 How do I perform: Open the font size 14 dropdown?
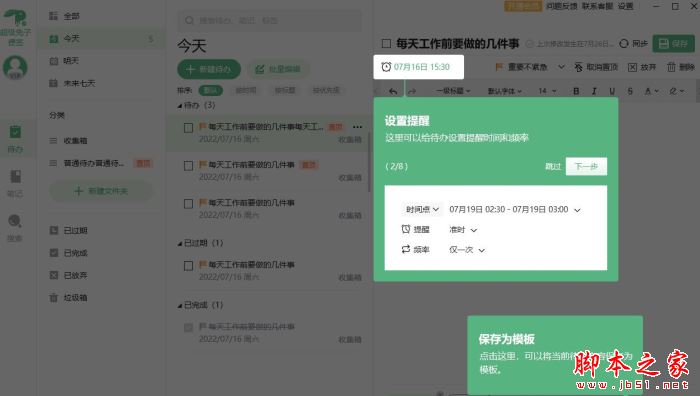coord(547,91)
